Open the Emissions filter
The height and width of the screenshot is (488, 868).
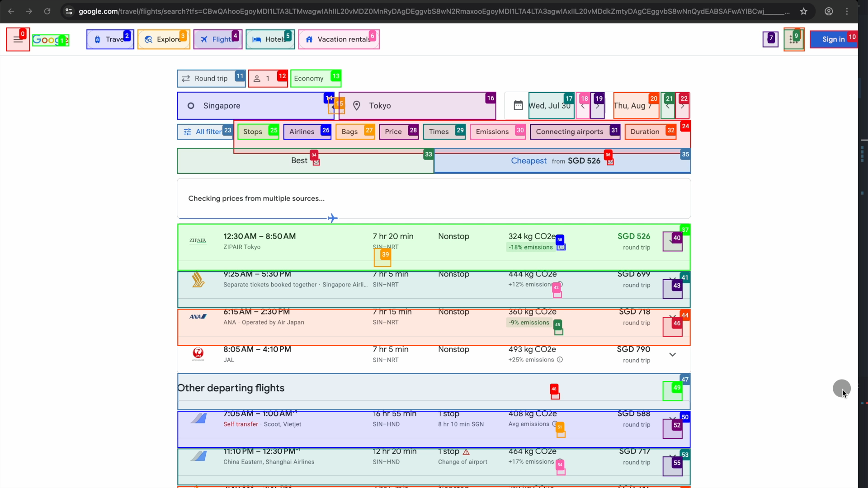coord(498,131)
